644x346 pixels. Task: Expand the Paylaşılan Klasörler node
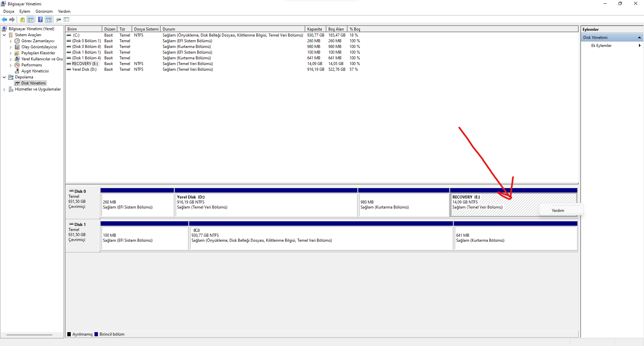(x=10, y=53)
